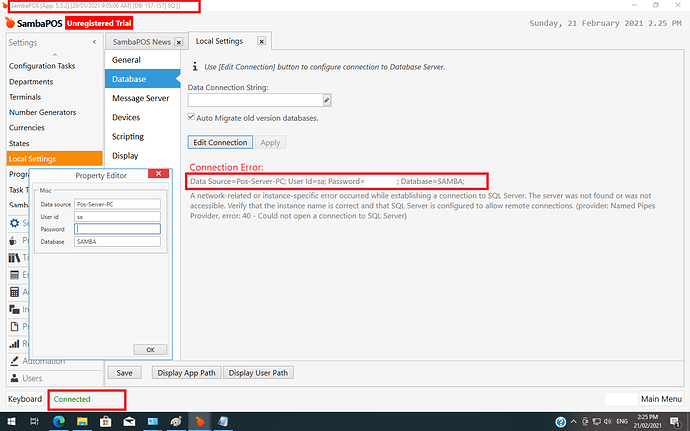Image resolution: width=690 pixels, height=431 pixels.
Task: Open Currencies in Settings list
Action: point(27,128)
